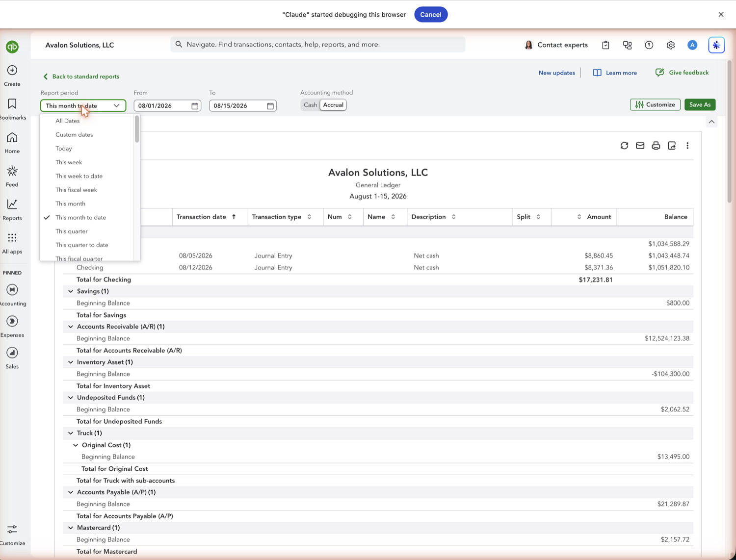The image size is (736, 560).
Task: Go back to standard reports
Action: point(81,76)
